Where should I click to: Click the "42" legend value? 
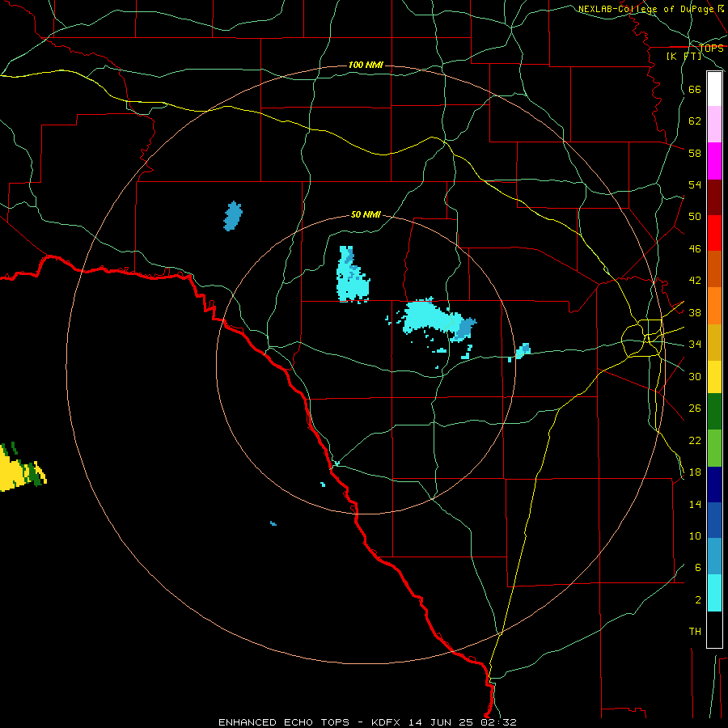tap(695, 281)
